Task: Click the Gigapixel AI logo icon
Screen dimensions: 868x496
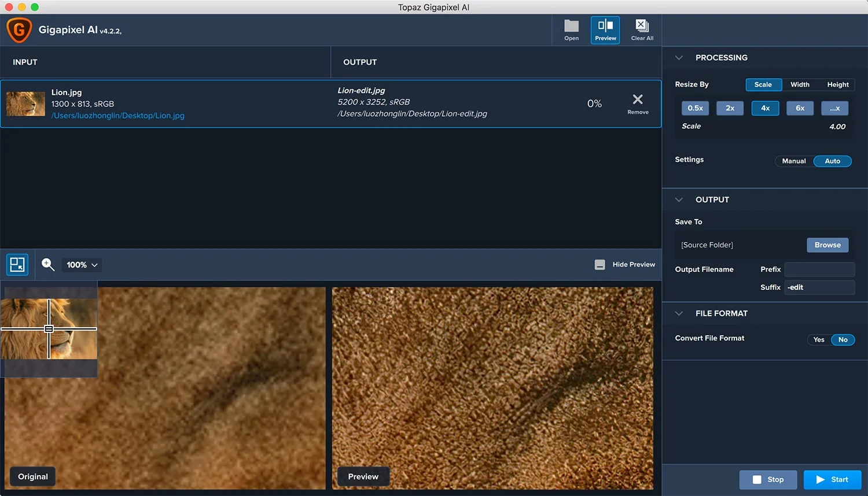Action: (x=19, y=30)
